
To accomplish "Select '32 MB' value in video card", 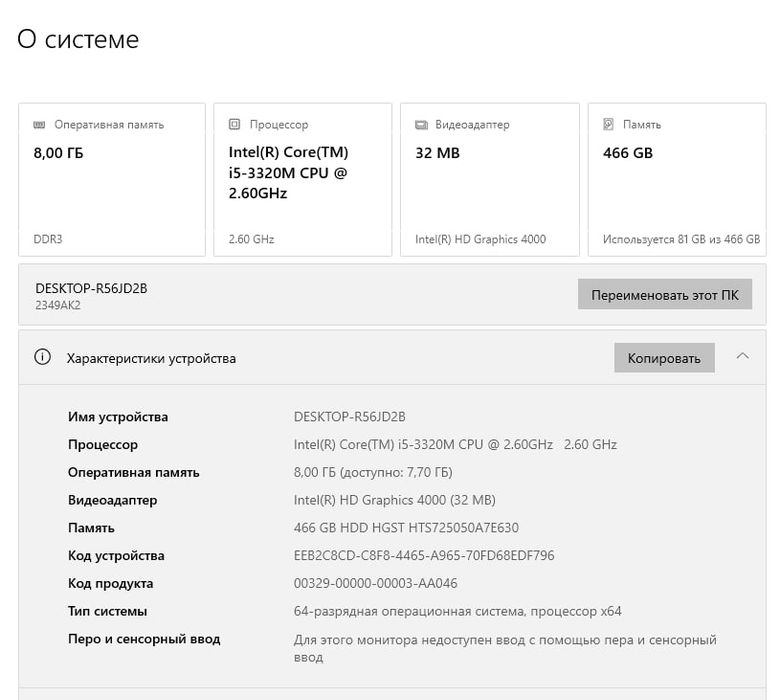I will (x=437, y=153).
